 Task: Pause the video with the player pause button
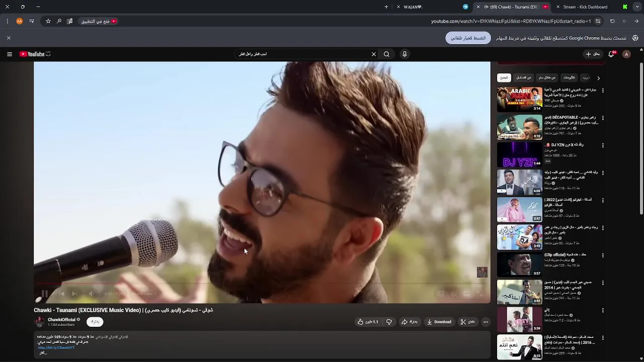pyautogui.click(x=44, y=294)
